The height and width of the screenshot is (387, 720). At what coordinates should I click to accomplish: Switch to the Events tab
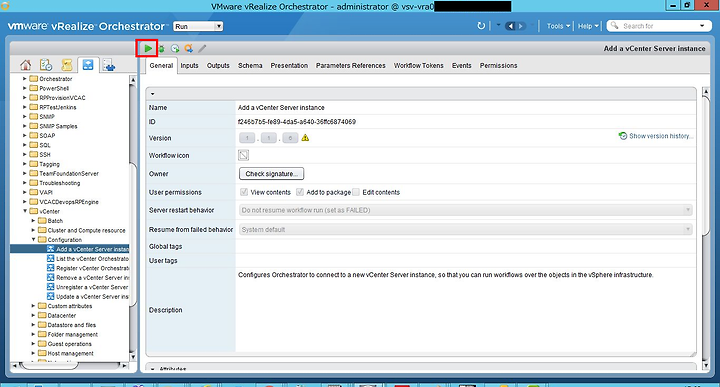[461, 66]
